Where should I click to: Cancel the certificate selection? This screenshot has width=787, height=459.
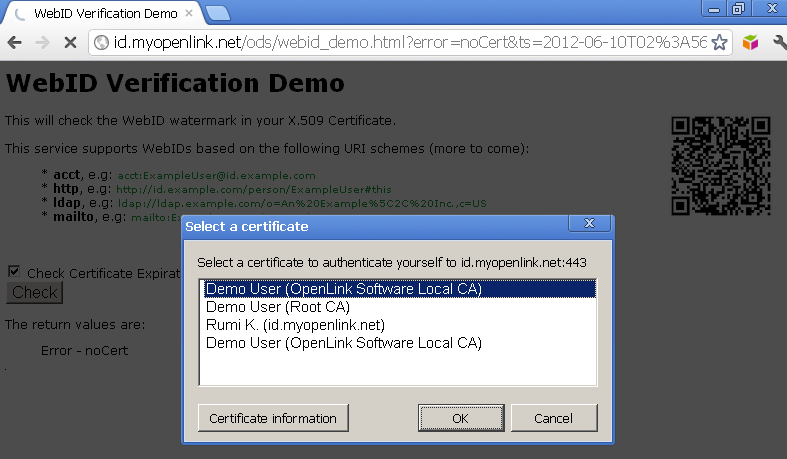click(x=554, y=417)
